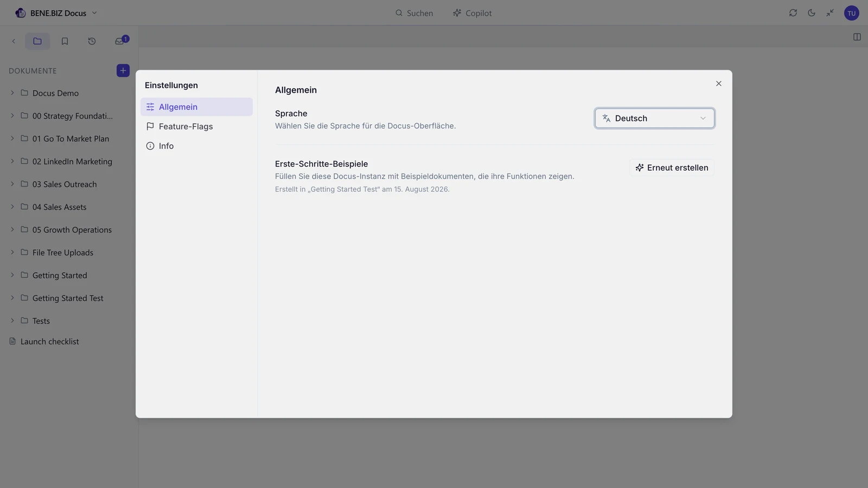Click the collapse fullscreen arrows icon

[830, 13]
